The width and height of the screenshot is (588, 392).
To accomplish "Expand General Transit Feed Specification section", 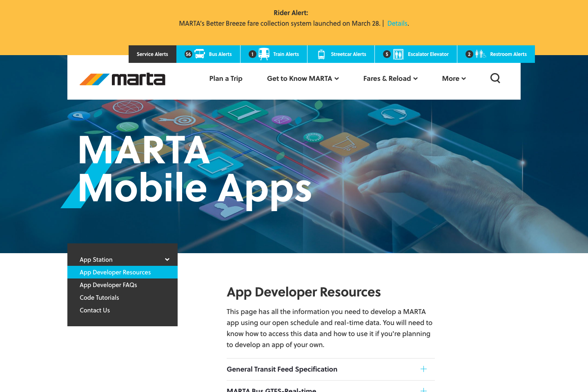I will [282, 369].
